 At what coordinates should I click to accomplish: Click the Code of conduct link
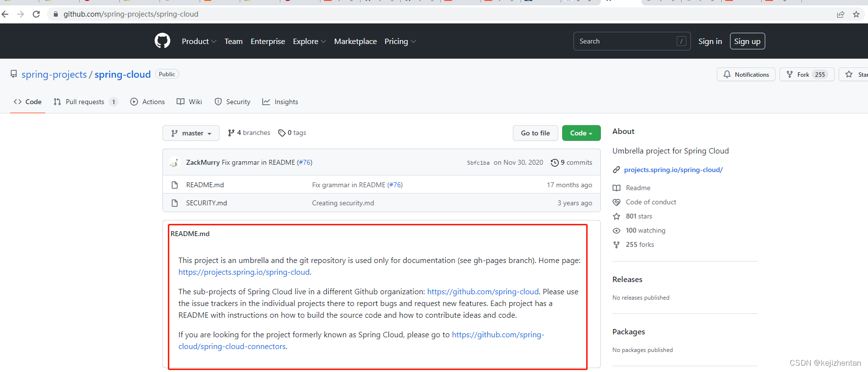(651, 202)
